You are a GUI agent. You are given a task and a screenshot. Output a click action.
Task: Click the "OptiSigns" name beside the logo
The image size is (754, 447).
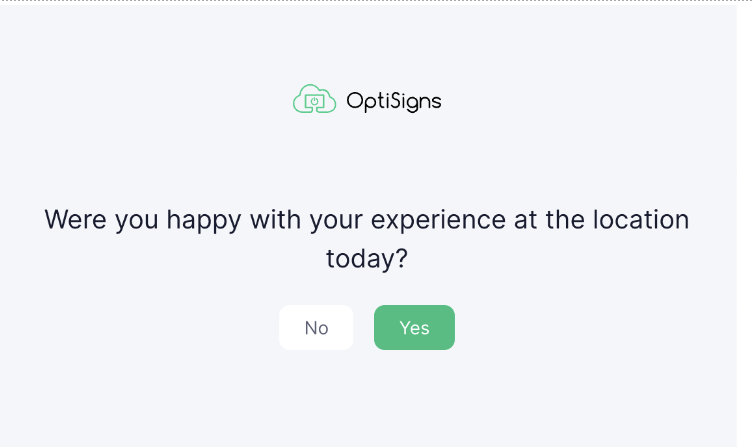(x=393, y=101)
